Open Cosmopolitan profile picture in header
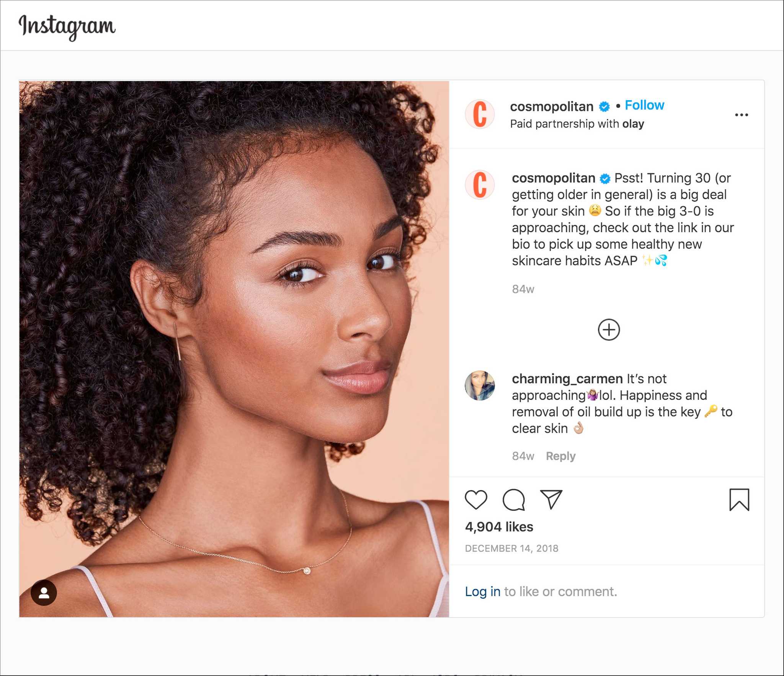This screenshot has width=784, height=676. tap(480, 114)
